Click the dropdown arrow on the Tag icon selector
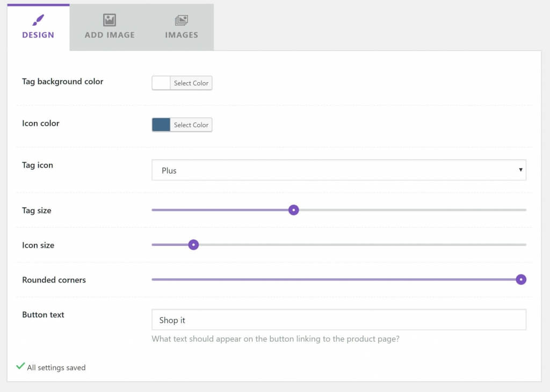 (x=520, y=170)
